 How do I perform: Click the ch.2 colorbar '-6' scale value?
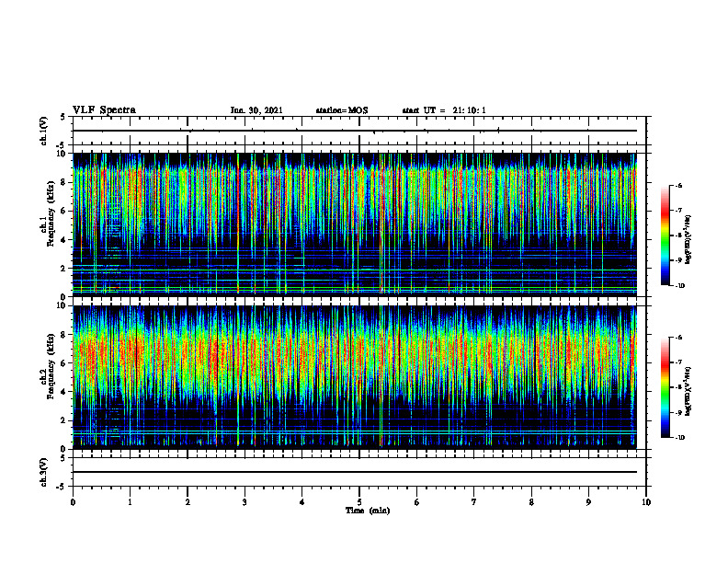coord(679,338)
